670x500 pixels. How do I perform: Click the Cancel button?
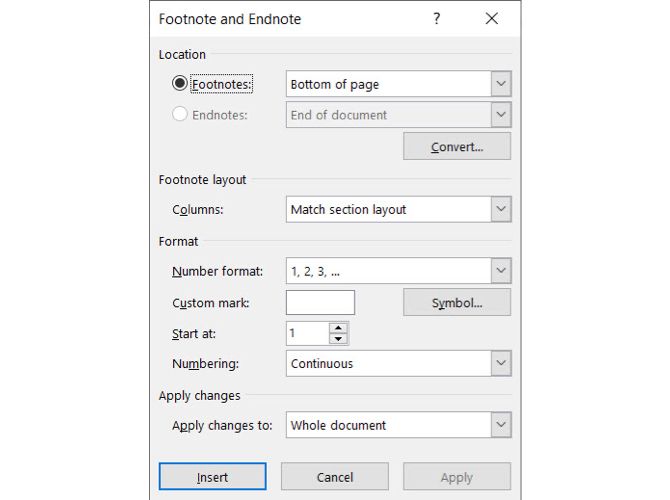[334, 477]
